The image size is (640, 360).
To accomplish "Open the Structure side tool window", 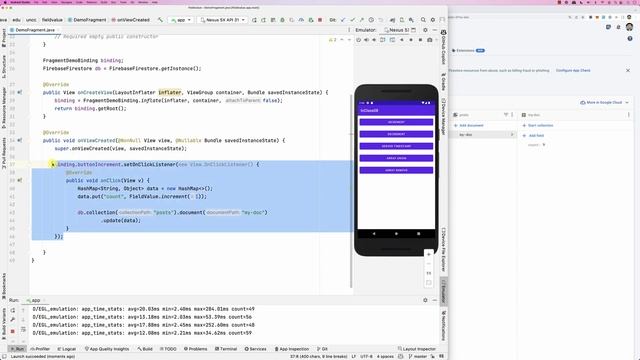I will [4, 67].
